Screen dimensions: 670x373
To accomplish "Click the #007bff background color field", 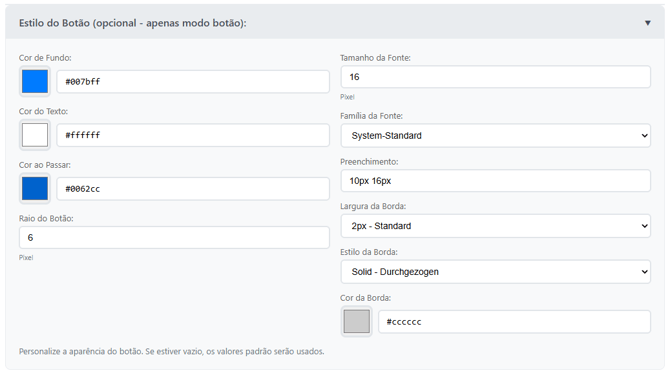I will coord(193,82).
